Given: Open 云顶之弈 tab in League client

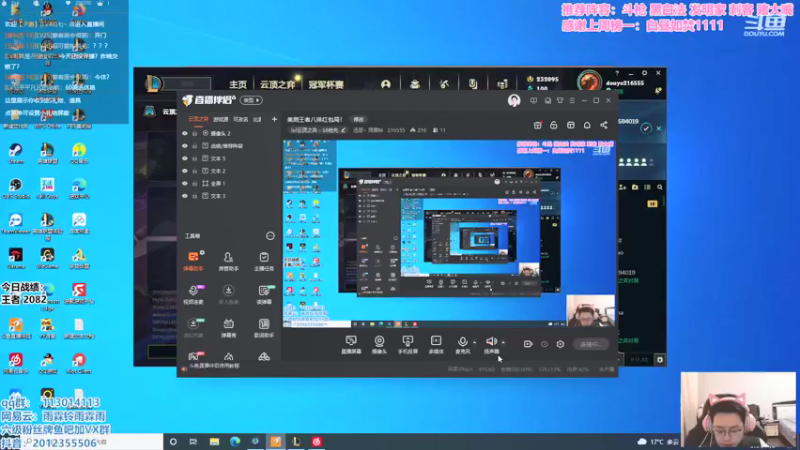Looking at the screenshot, I should (278, 84).
